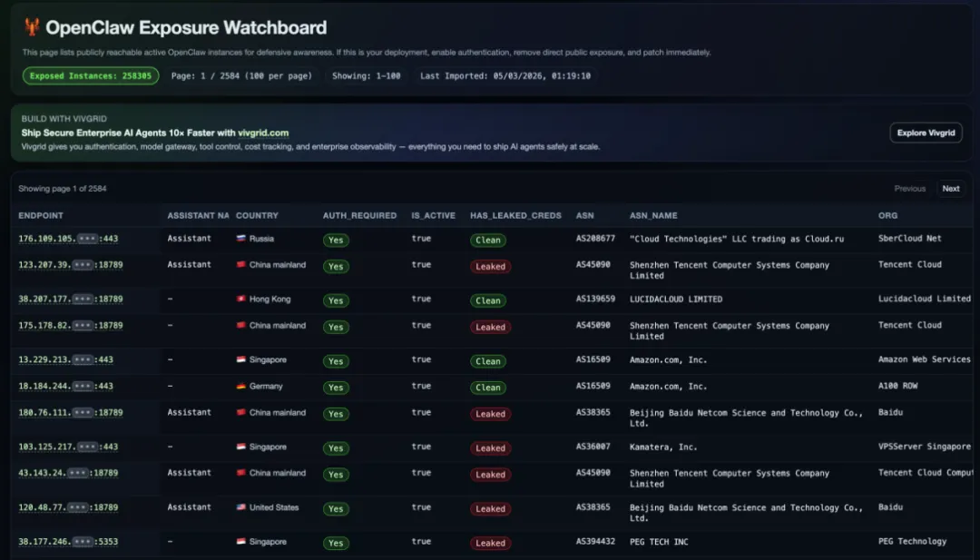This screenshot has height=560, width=980.
Task: Click the ENDPOINT column header
Action: [x=41, y=216]
